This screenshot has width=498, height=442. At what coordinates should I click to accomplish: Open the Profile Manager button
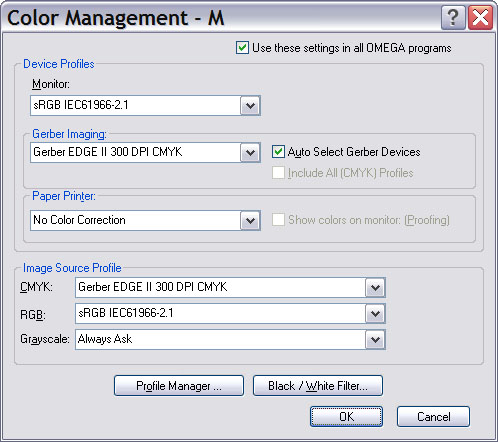(179, 386)
